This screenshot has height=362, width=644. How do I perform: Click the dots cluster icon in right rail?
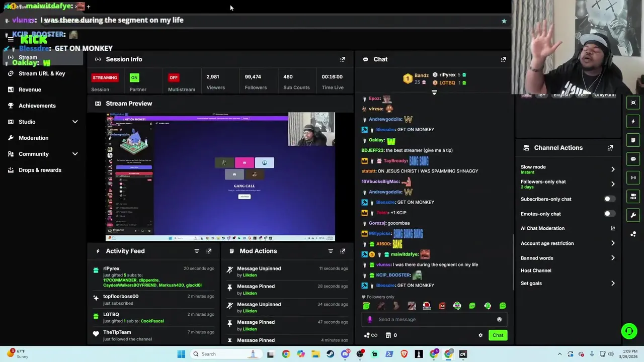(x=633, y=234)
